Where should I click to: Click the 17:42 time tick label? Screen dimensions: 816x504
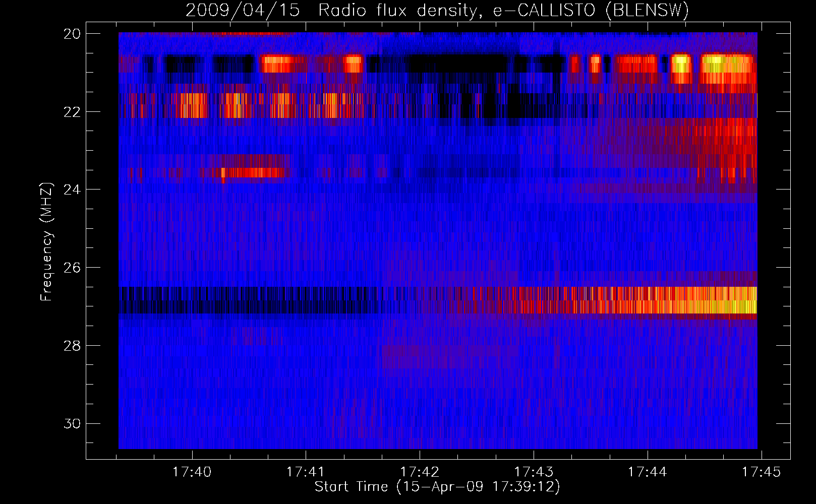(420, 472)
